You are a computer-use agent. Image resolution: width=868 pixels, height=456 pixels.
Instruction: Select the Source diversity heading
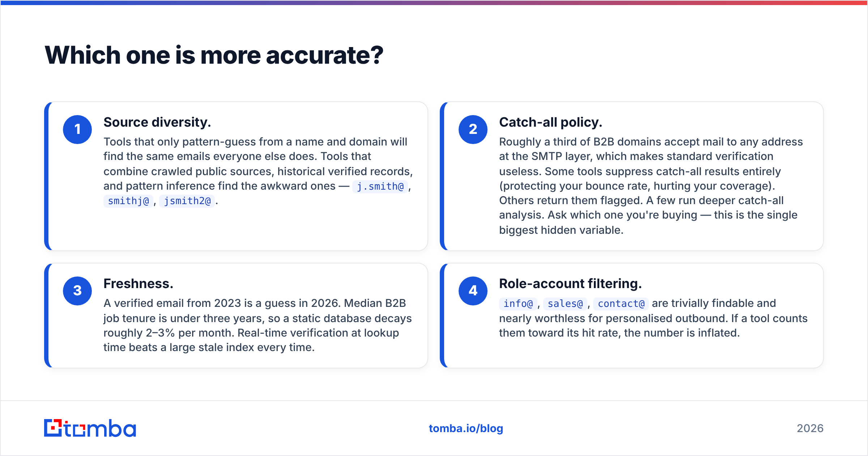click(x=157, y=122)
